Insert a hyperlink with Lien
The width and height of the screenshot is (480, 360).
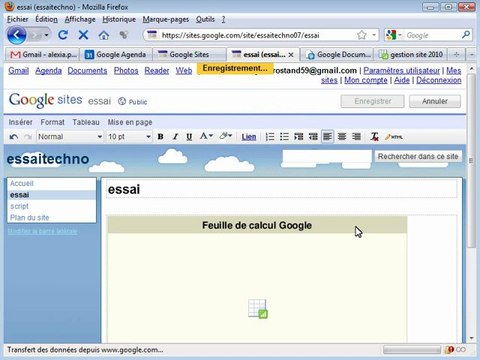point(249,137)
